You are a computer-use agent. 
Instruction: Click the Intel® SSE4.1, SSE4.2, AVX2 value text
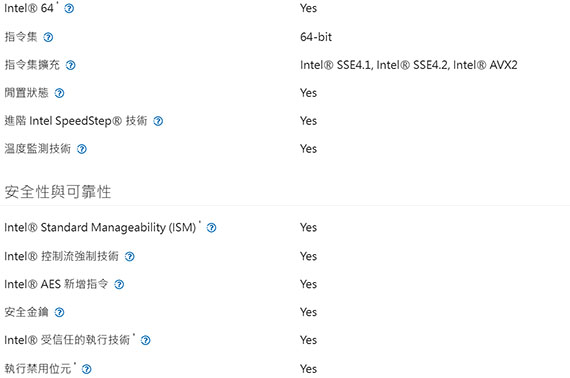coord(409,65)
